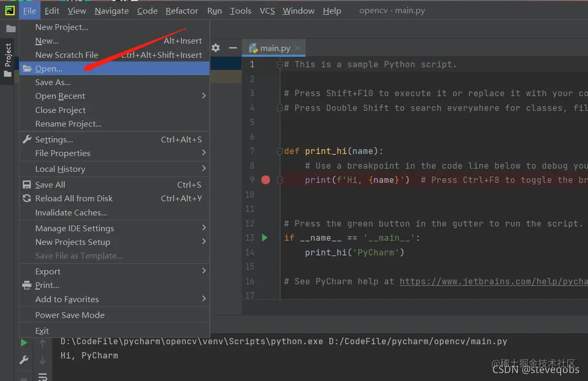Click the wrench icon beside Settings...

click(x=27, y=139)
